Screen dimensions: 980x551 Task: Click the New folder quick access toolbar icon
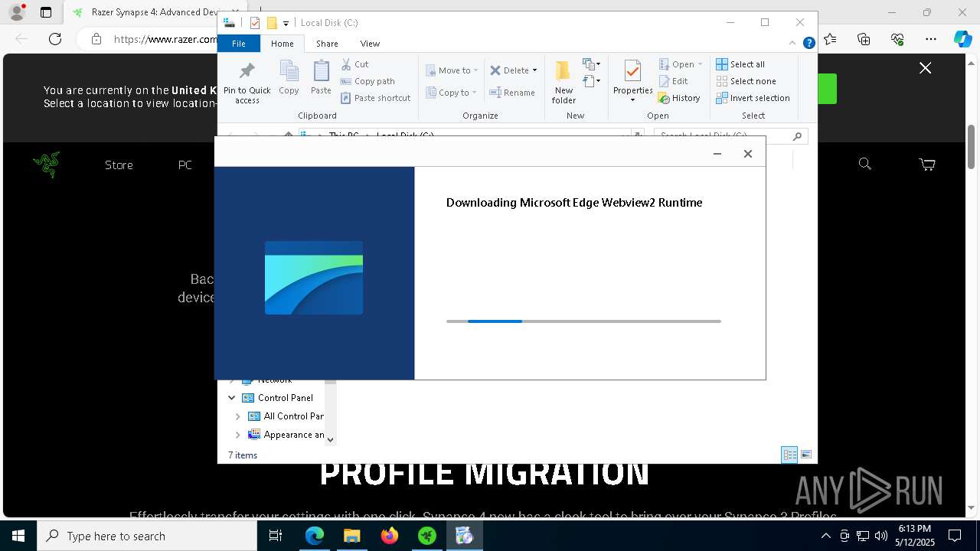click(x=271, y=23)
